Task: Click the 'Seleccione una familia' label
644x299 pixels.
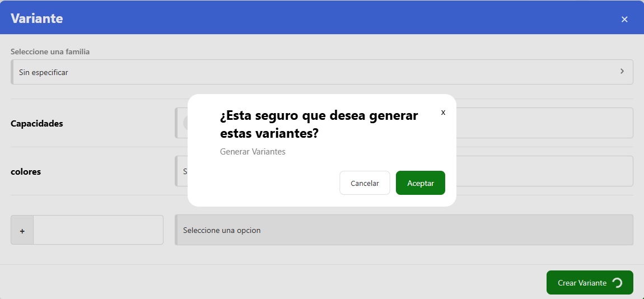Action: [x=50, y=52]
